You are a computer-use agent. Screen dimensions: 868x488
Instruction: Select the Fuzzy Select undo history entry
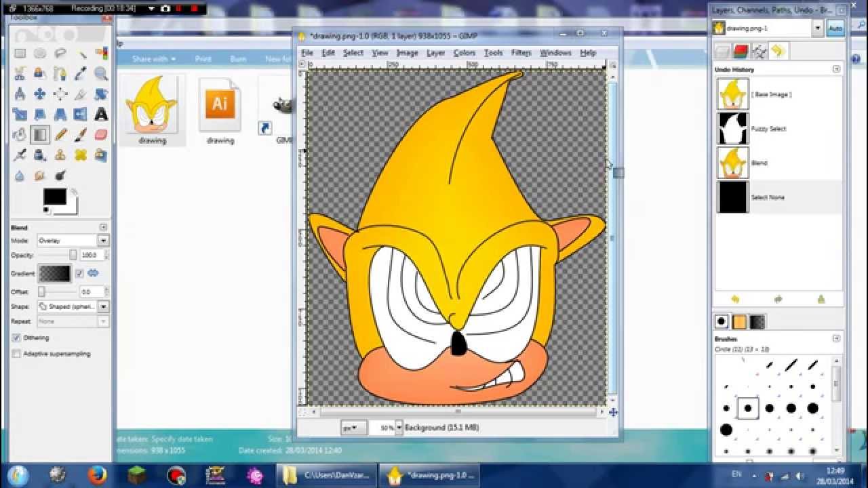778,129
